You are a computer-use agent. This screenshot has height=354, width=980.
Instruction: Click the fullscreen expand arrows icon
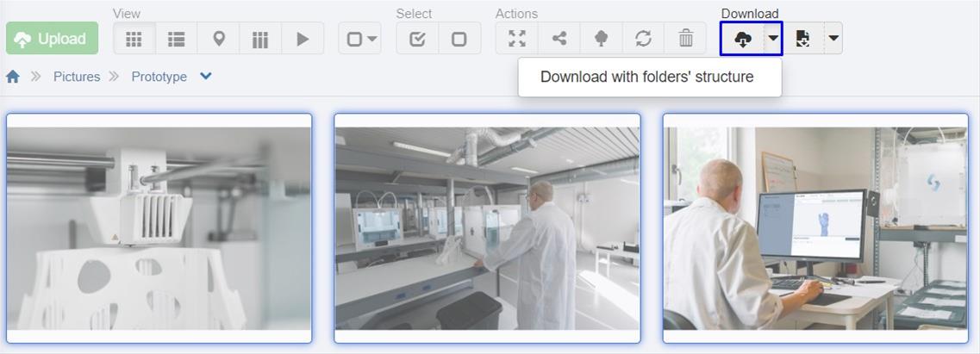pyautogui.click(x=517, y=39)
